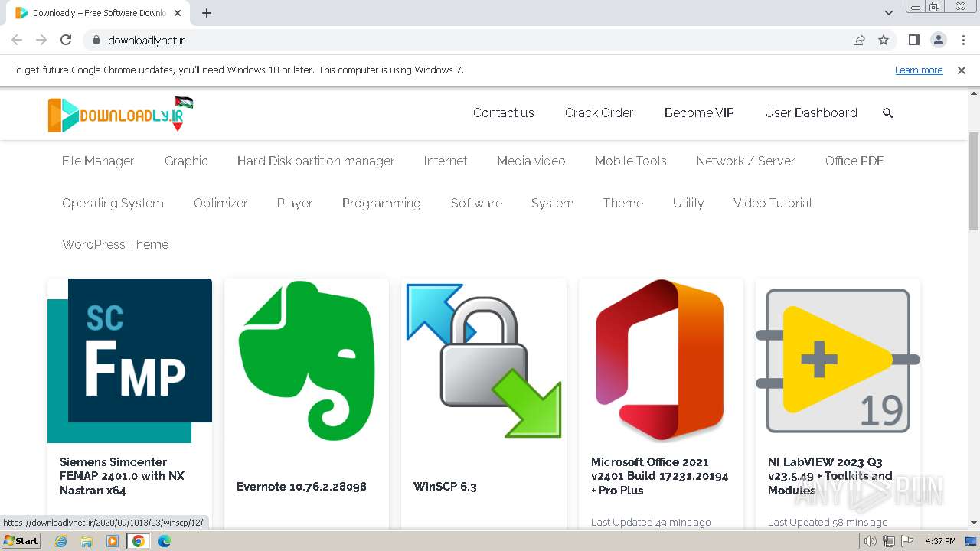The width and height of the screenshot is (980, 551).
Task: Open Software category
Action: coord(476,203)
